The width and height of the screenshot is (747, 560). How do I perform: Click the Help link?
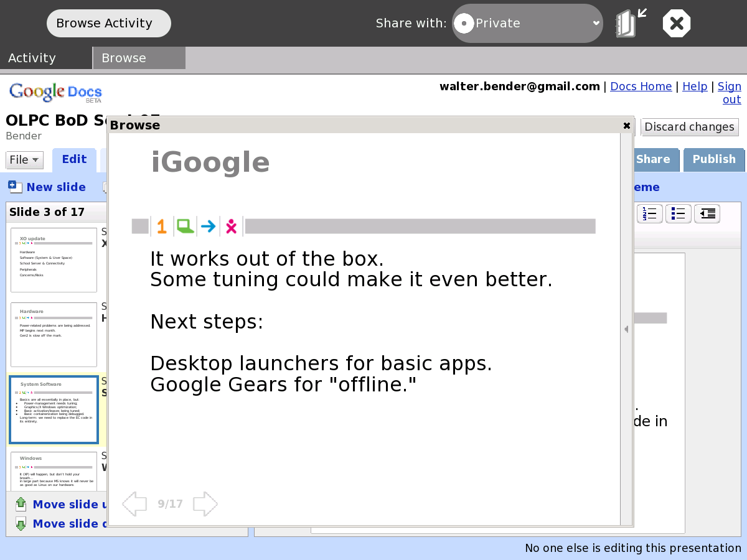pos(695,86)
